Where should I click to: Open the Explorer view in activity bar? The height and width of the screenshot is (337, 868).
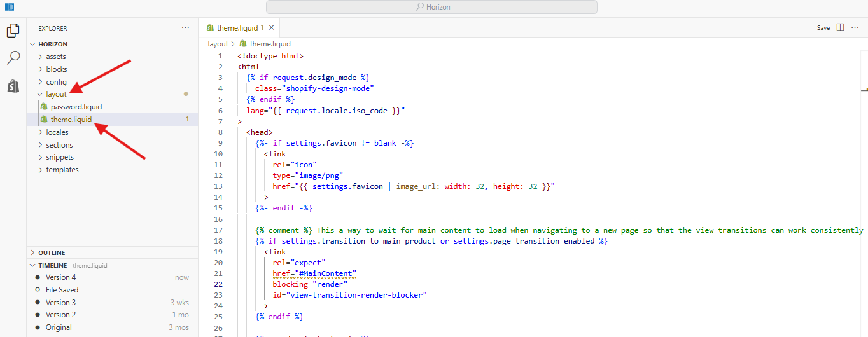click(x=13, y=30)
